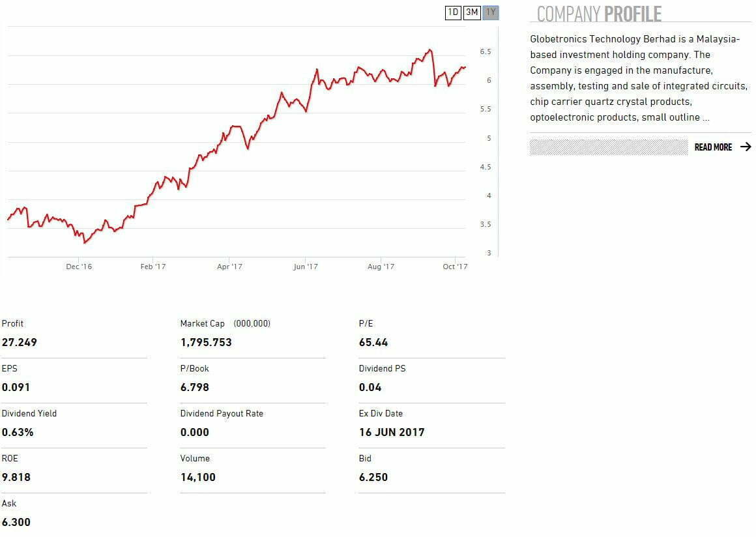Switch chart to 1D range

453,12
